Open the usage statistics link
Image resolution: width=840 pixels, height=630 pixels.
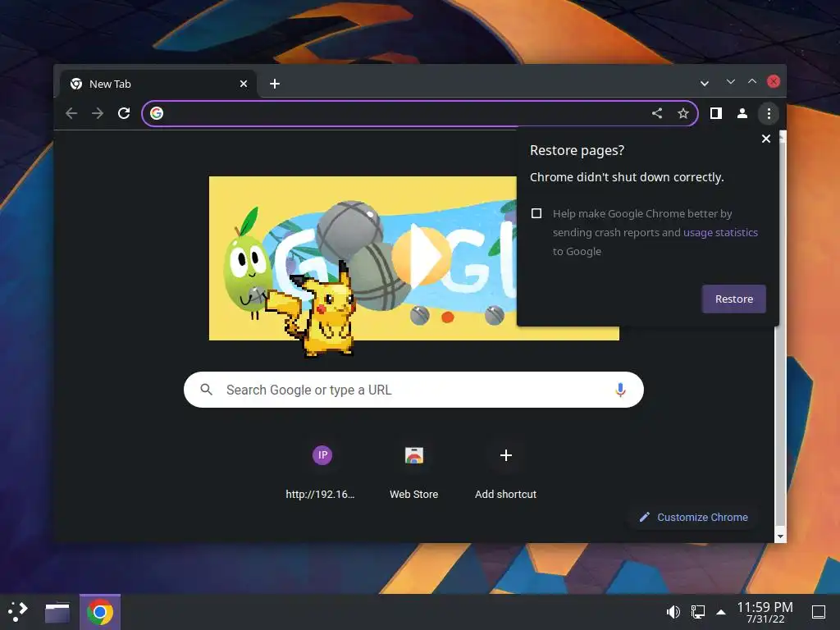720,232
